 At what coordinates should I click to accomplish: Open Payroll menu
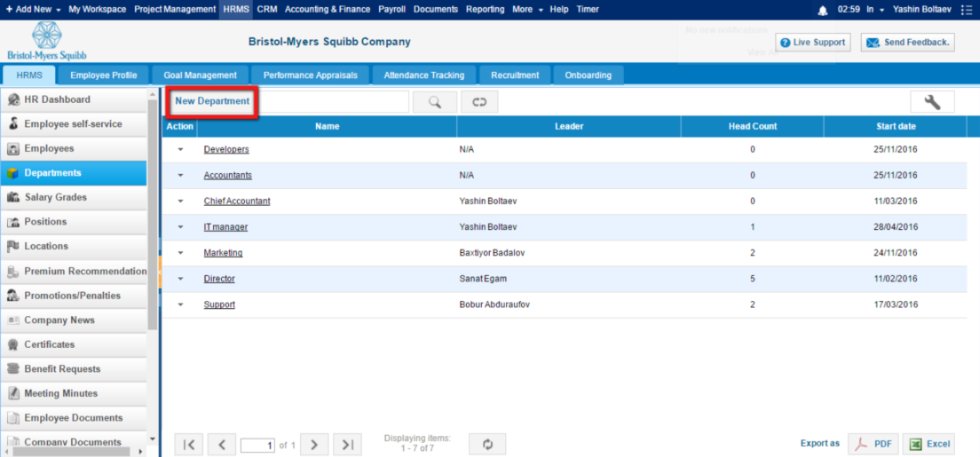coord(392,10)
